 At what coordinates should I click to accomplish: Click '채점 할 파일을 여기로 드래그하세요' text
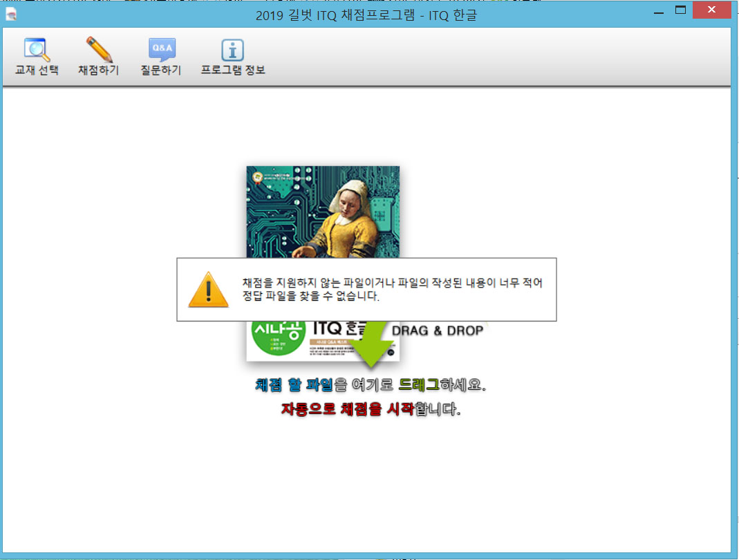pos(371,384)
